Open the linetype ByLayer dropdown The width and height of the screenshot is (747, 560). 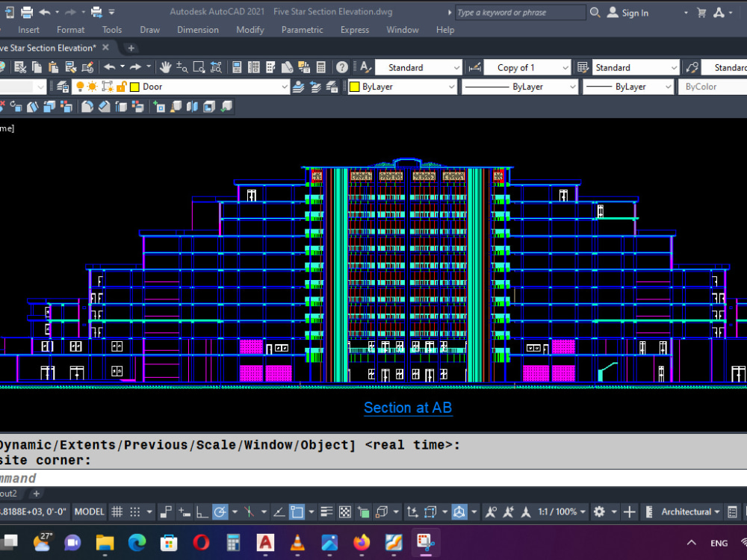coord(571,87)
